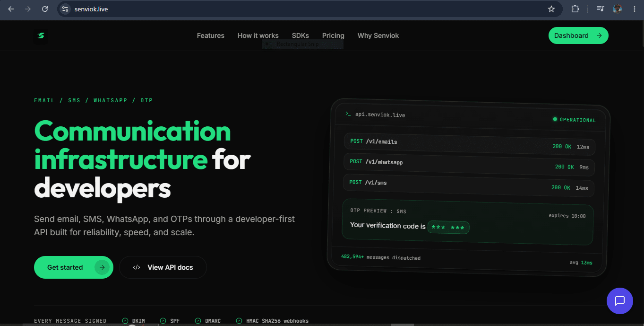Reload the page with refresh icon

coord(45,9)
